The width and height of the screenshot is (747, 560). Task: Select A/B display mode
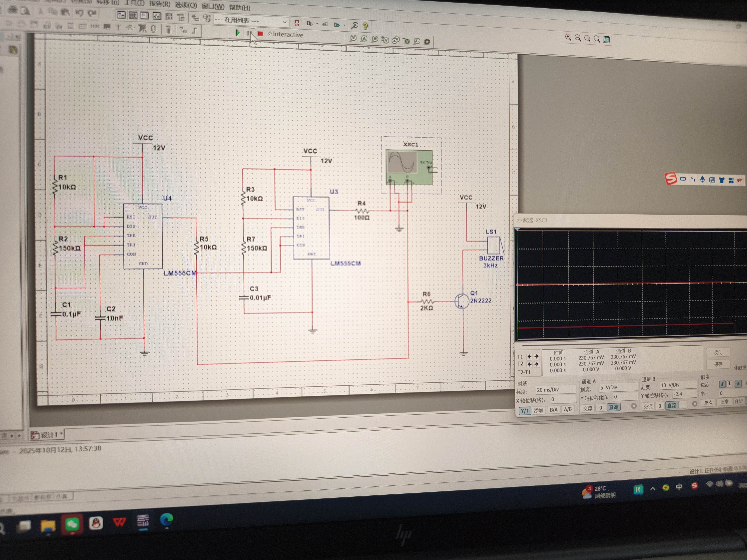[568, 409]
